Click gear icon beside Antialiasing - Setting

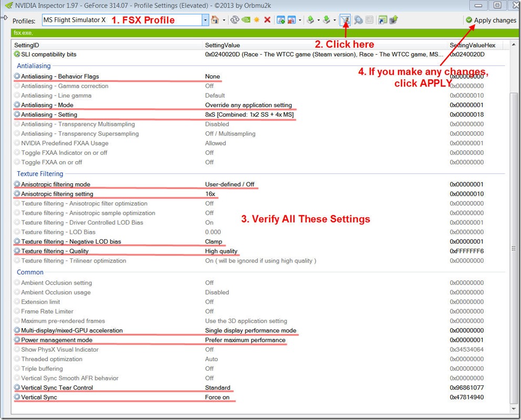point(17,114)
